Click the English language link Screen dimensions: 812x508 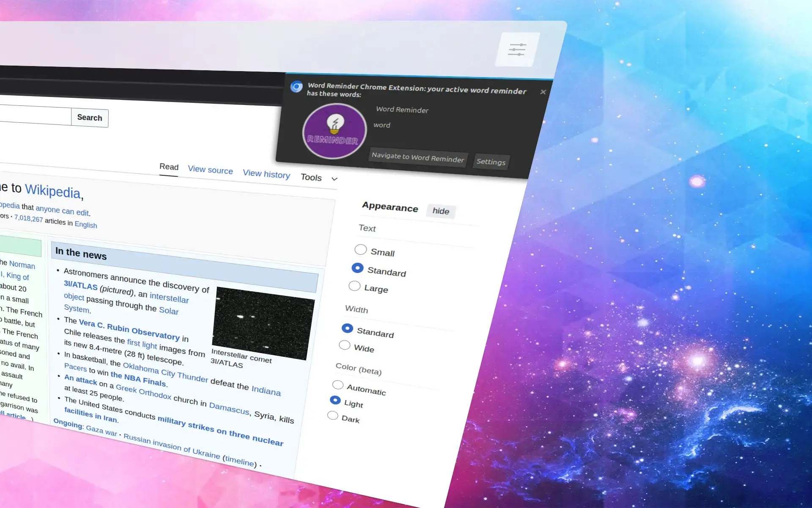pos(86,225)
